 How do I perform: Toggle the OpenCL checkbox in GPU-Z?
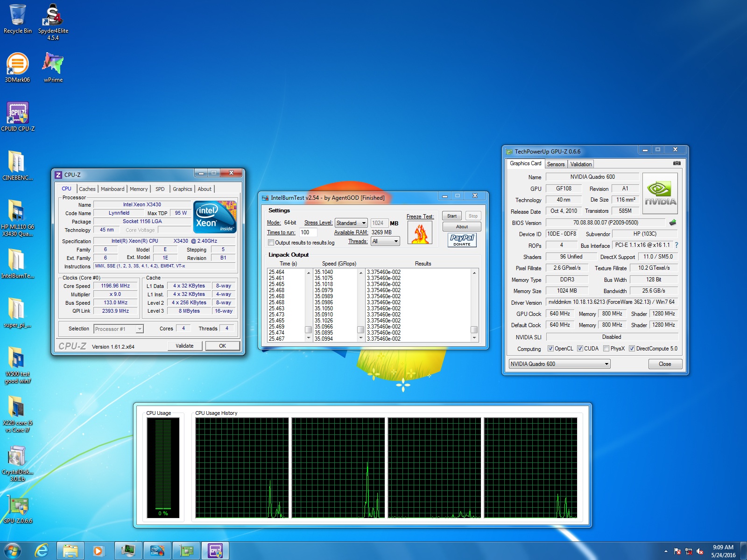coord(550,349)
